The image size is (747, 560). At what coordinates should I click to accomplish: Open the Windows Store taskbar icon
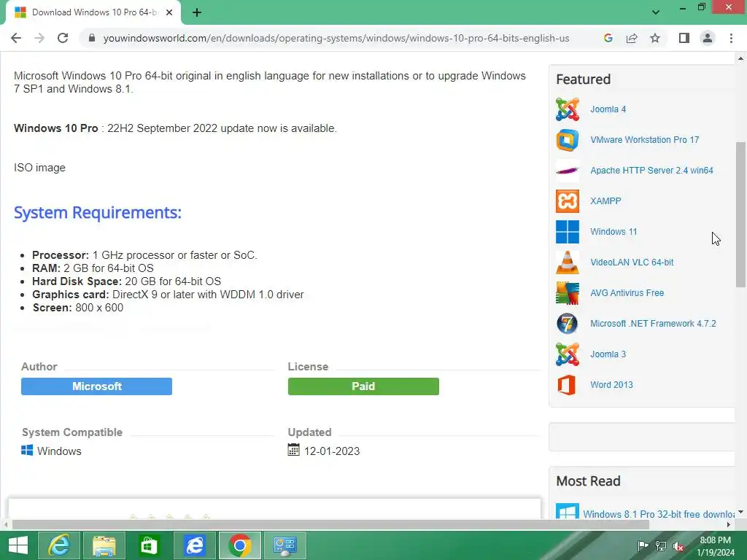(x=149, y=545)
